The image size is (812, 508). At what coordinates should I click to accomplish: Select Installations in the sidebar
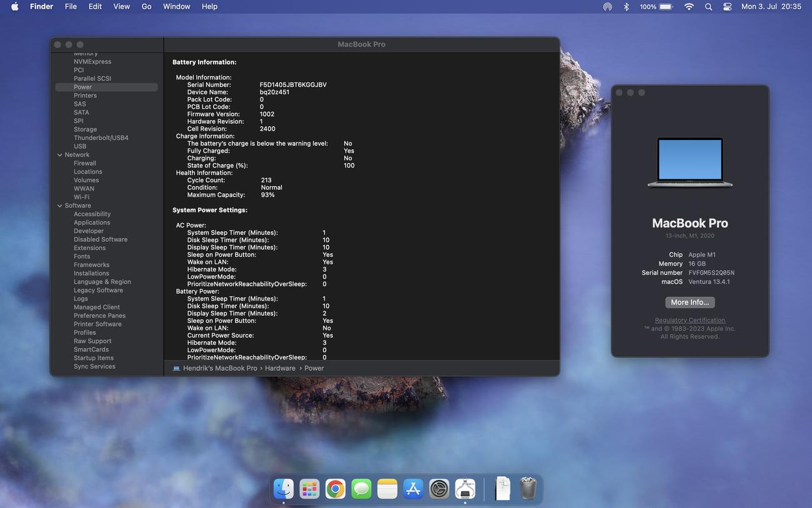tap(91, 273)
